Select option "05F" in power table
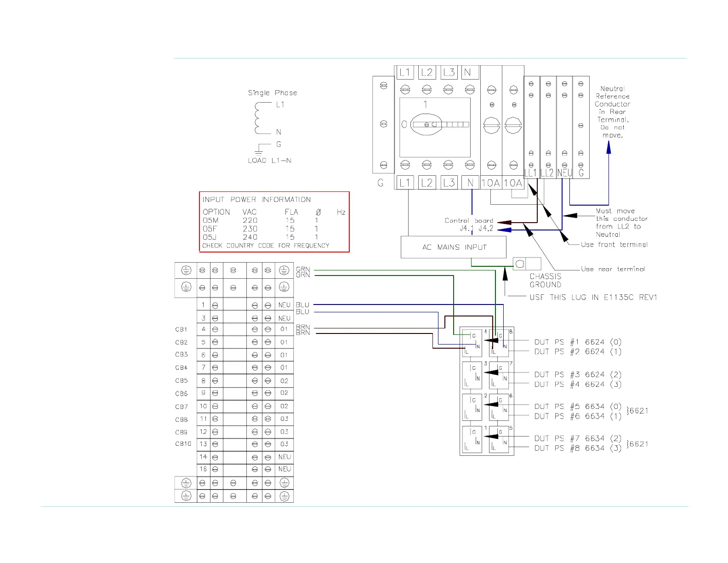728x563 pixels. click(x=210, y=229)
